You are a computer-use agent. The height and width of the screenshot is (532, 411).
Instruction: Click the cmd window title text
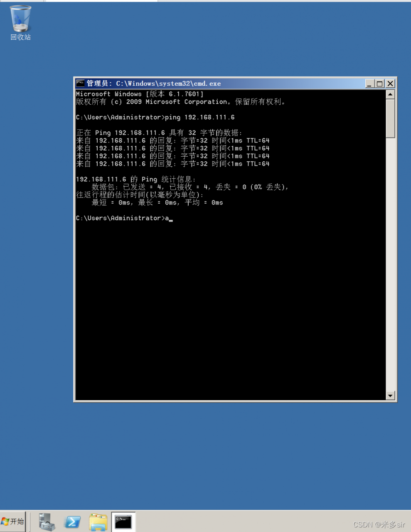pyautogui.click(x=154, y=84)
